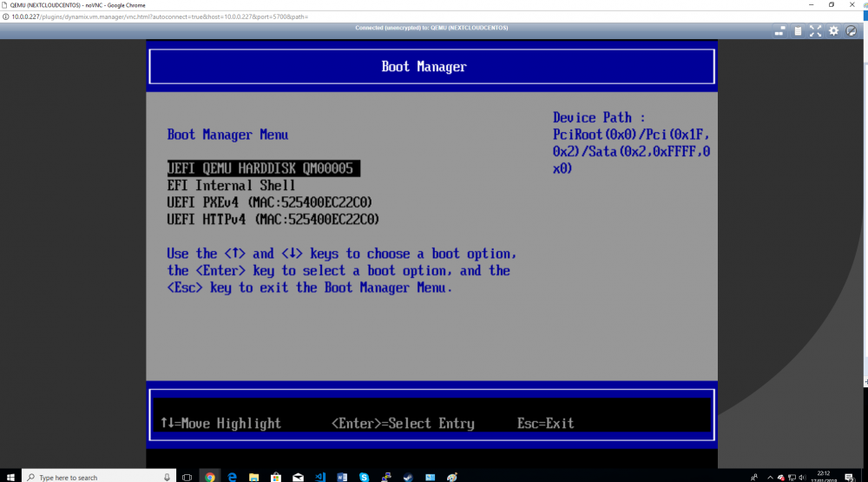Click Chrome address bar URL
The height and width of the screenshot is (482, 868).
coord(160,17)
